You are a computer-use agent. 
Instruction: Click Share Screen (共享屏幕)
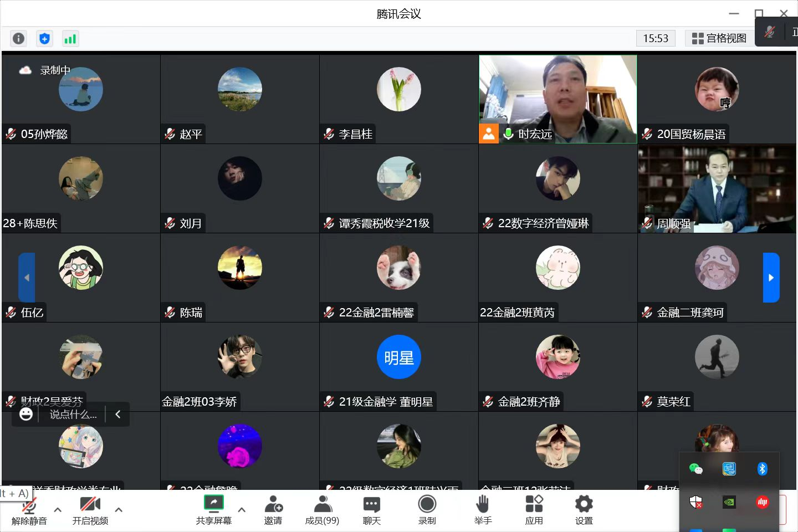[213, 510]
